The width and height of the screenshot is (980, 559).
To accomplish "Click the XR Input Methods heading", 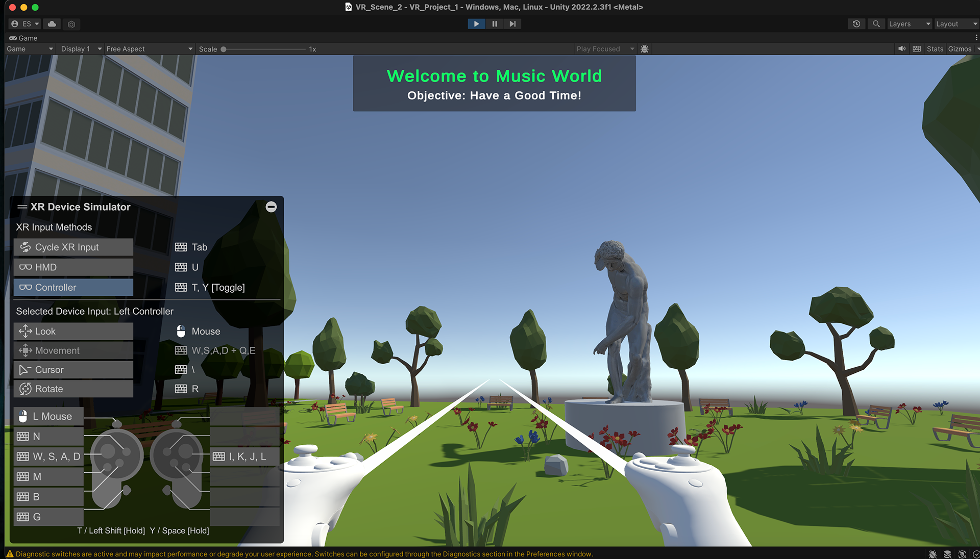I will [x=54, y=227].
